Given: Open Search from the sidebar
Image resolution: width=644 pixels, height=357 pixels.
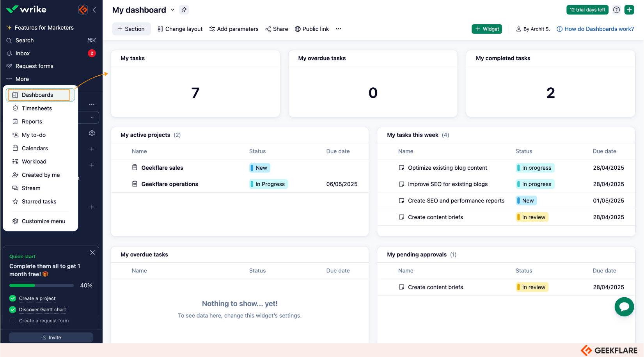Looking at the screenshot, I should tap(25, 40).
